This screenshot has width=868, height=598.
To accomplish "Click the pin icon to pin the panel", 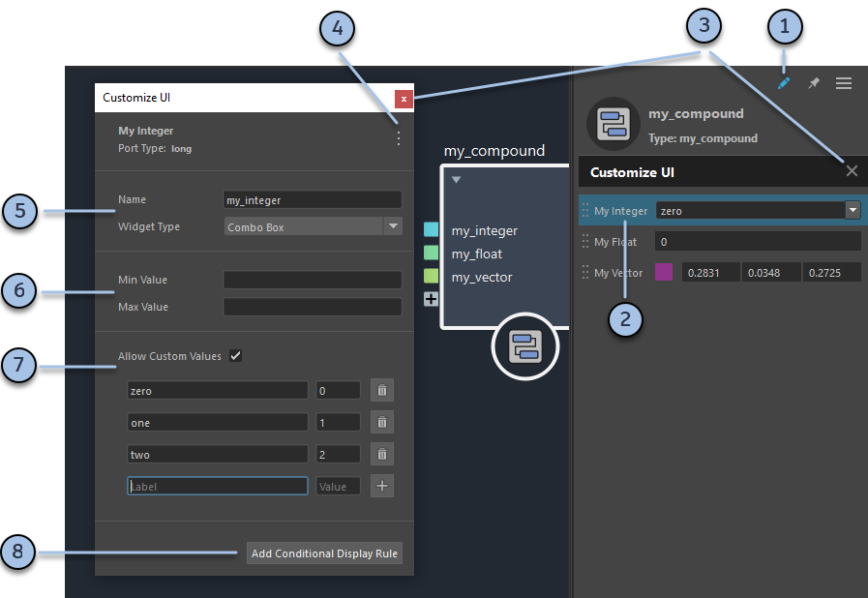I will pyautogui.click(x=814, y=83).
